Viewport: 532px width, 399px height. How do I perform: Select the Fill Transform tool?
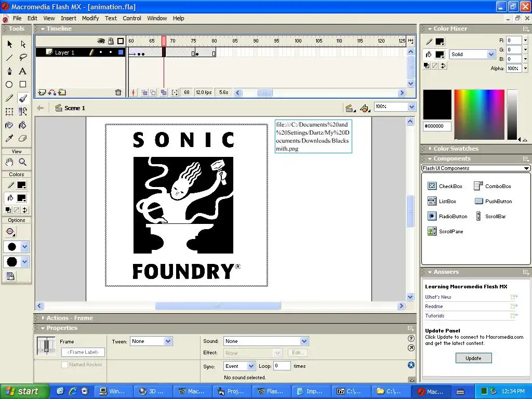click(x=23, y=112)
